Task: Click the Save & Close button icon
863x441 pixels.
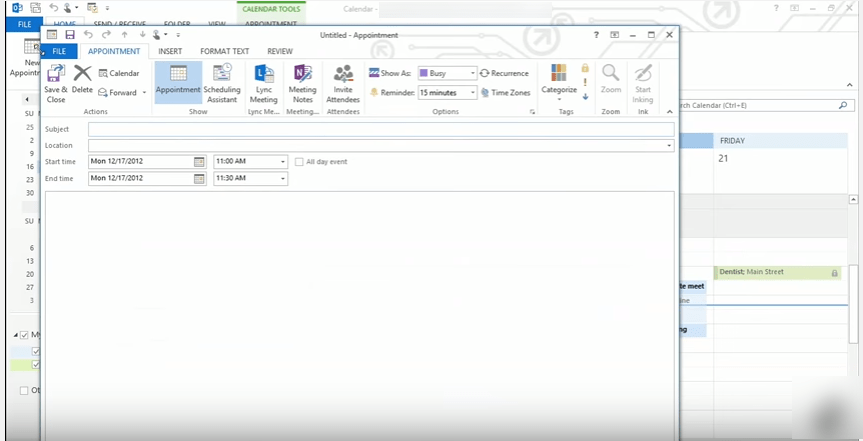Action: tap(56, 73)
